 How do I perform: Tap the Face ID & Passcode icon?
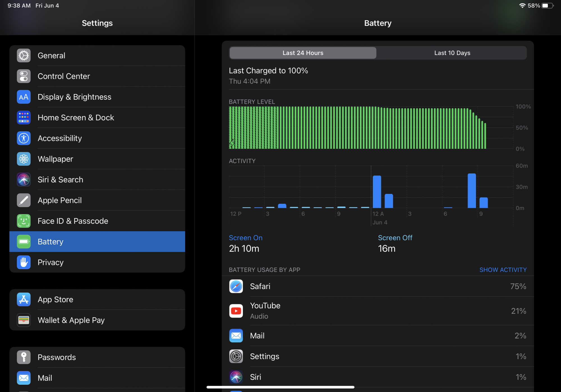tap(24, 221)
